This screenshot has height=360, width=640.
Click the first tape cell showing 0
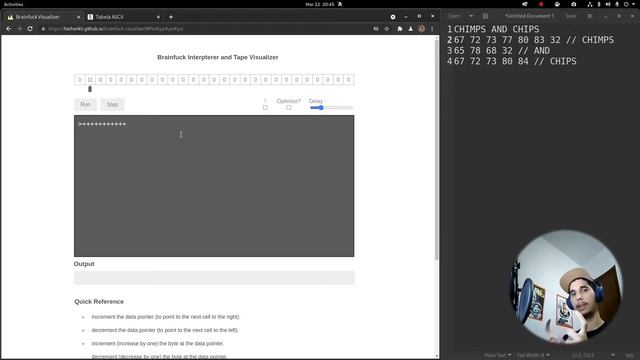(80, 80)
